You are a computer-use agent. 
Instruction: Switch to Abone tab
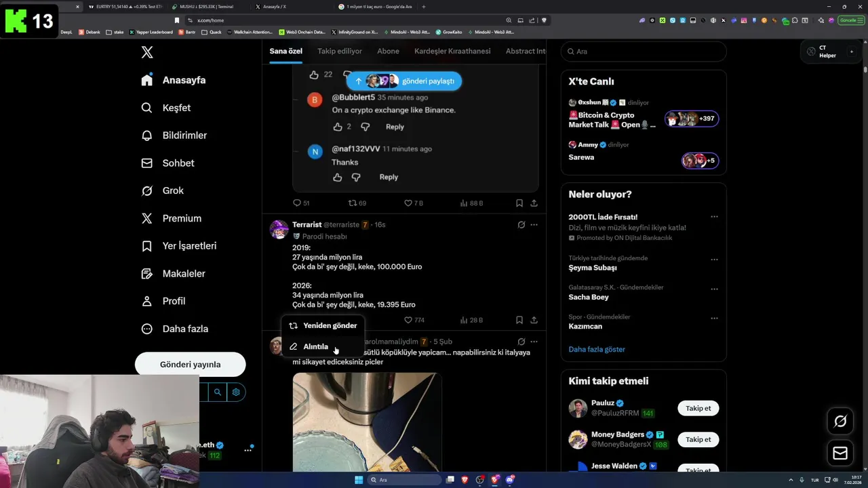388,52
